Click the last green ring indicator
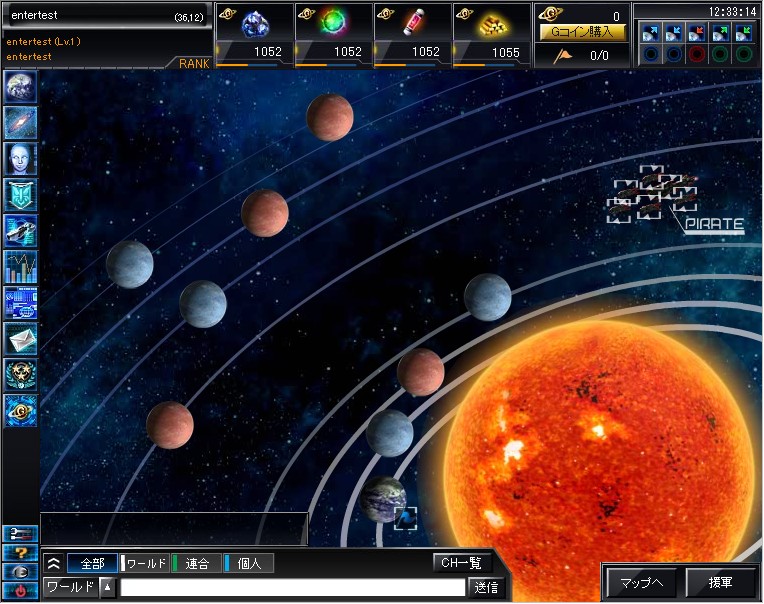Viewport: 764px width, 604px height. (x=744, y=54)
